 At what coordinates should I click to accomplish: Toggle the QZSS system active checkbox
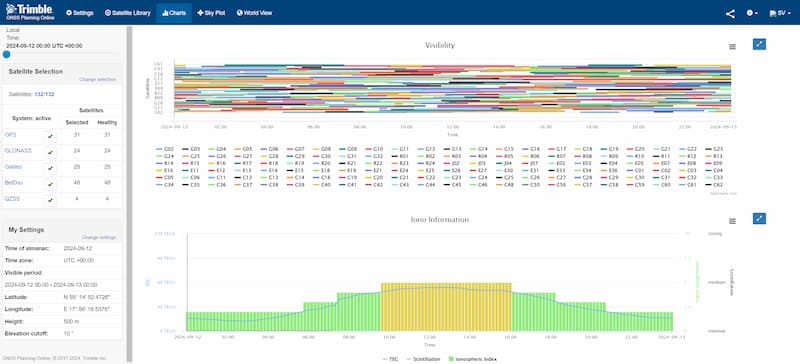coord(50,200)
